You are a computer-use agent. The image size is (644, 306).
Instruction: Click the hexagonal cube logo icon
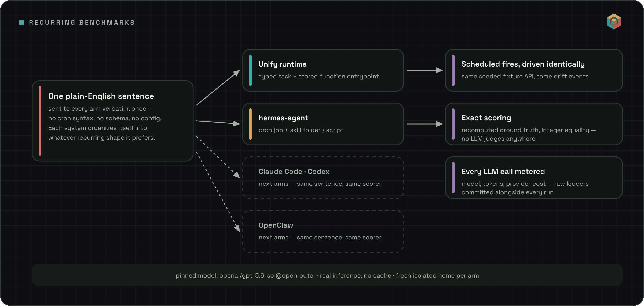[x=614, y=21]
